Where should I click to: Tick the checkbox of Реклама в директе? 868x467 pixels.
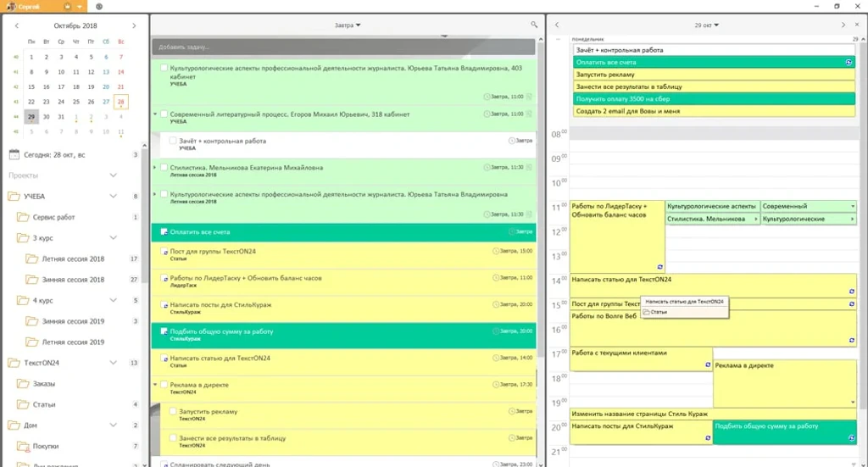[x=164, y=385]
